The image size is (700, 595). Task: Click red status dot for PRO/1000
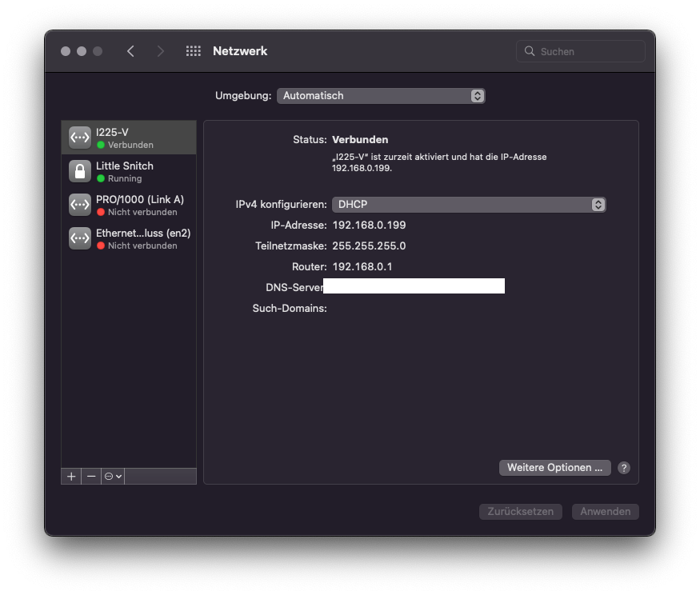tap(101, 212)
